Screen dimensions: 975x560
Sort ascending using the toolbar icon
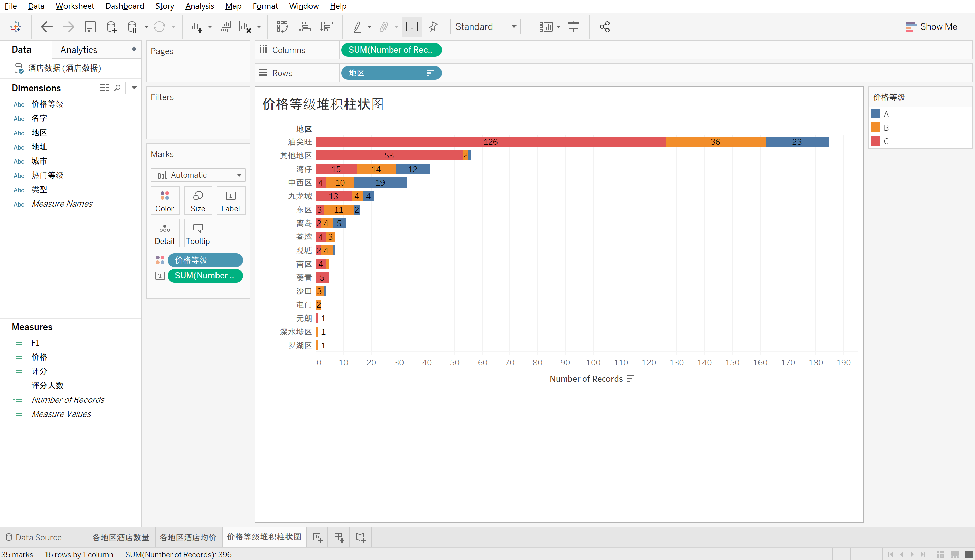click(x=304, y=26)
